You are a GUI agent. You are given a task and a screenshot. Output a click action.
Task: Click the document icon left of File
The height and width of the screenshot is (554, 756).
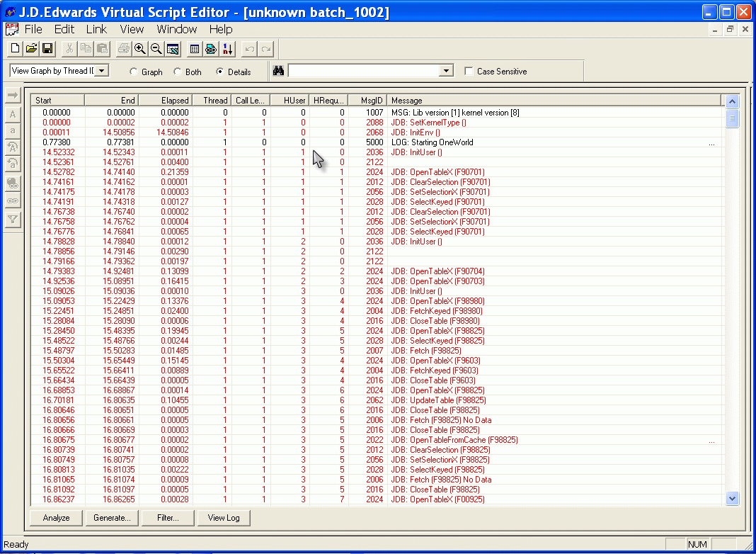pyautogui.click(x=12, y=30)
